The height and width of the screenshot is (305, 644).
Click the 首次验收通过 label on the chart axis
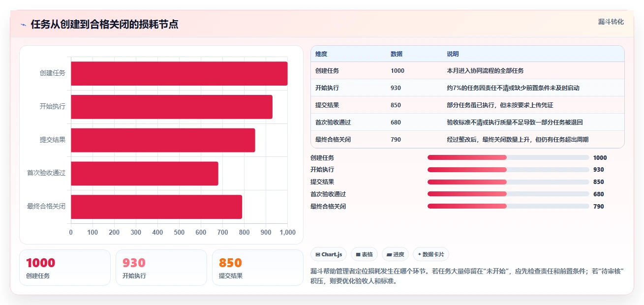(46, 174)
